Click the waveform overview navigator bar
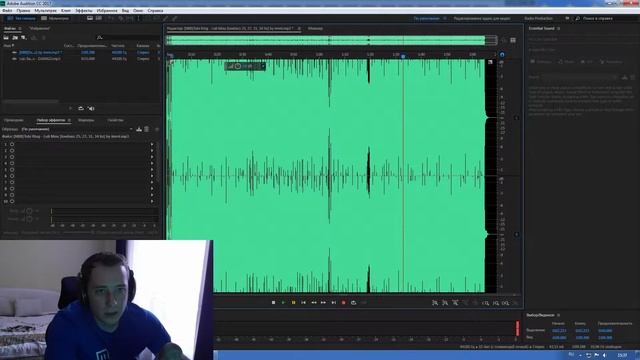The width and height of the screenshot is (640, 360). pos(331,40)
